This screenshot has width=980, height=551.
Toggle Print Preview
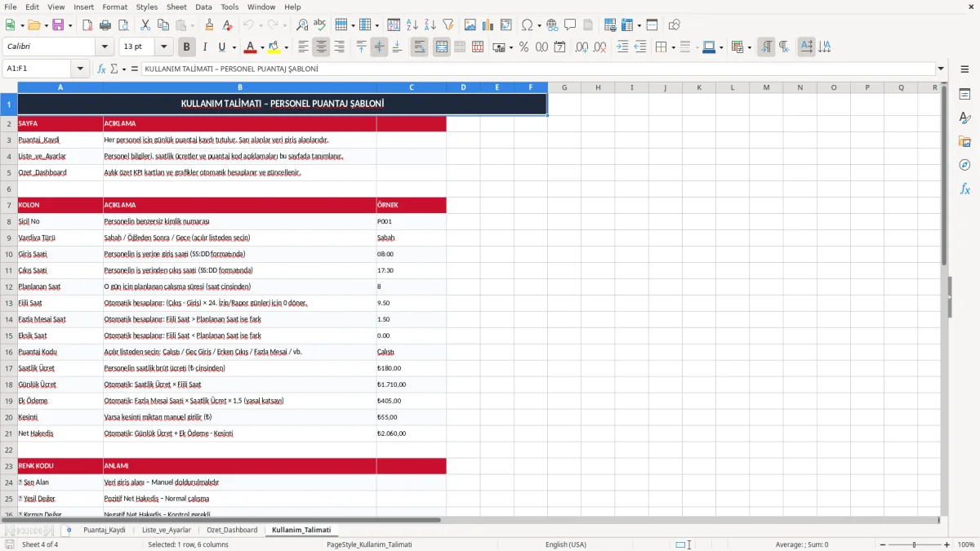coord(122,25)
